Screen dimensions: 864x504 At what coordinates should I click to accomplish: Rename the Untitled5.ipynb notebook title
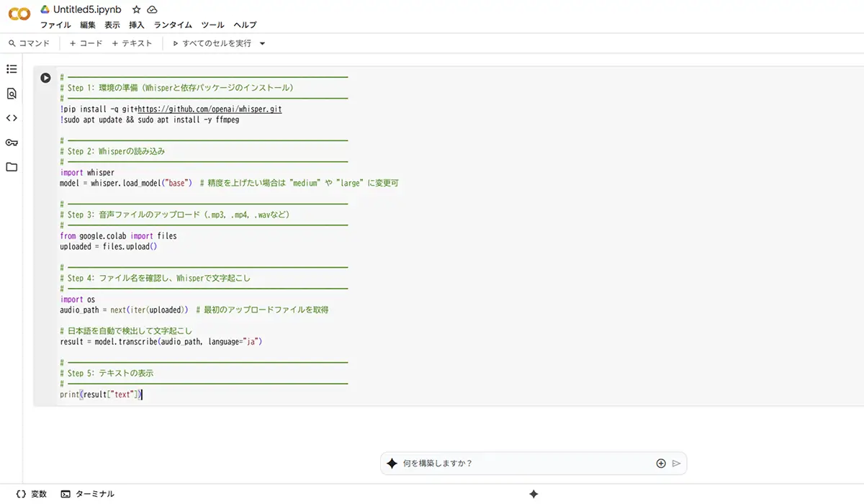87,9
